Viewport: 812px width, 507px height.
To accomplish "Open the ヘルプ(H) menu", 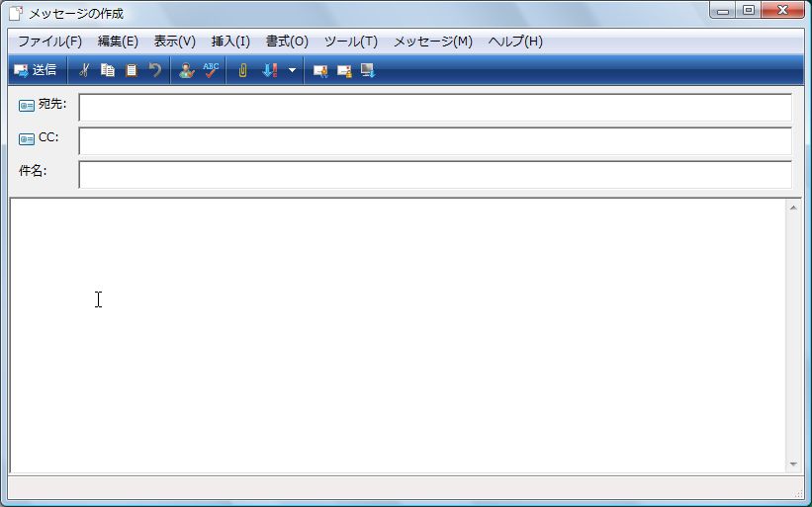I will click(516, 42).
